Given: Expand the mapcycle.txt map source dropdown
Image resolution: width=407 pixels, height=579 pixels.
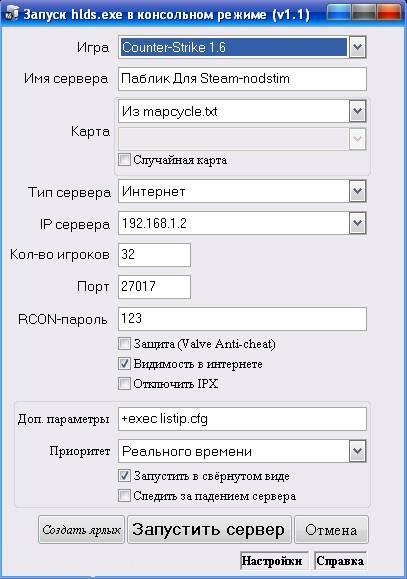Looking at the screenshot, I should (357, 111).
